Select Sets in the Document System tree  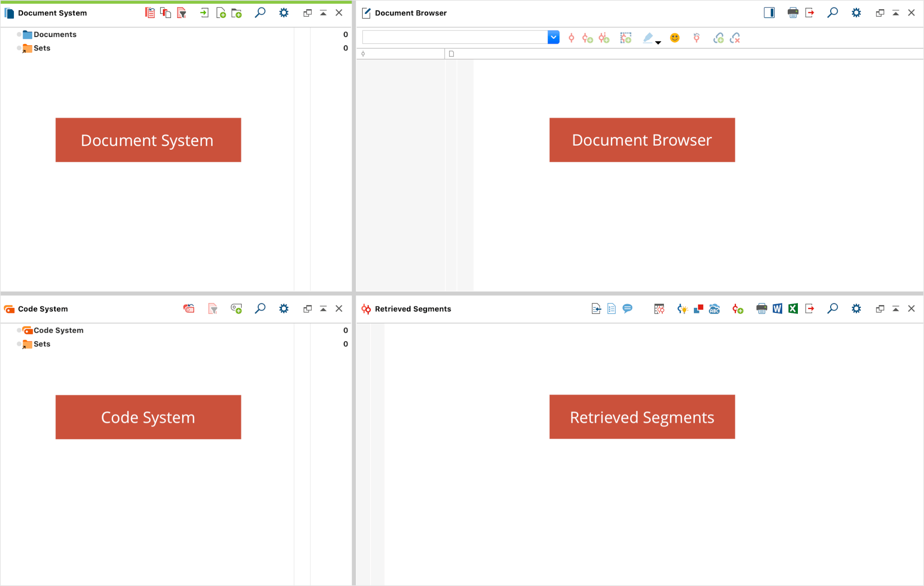click(x=42, y=48)
